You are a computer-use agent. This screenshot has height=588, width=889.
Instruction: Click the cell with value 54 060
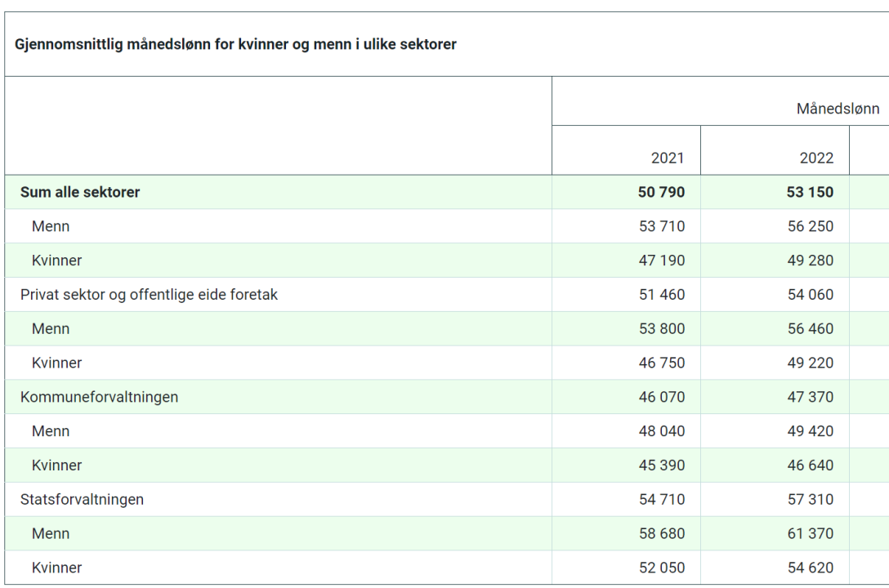[811, 295]
